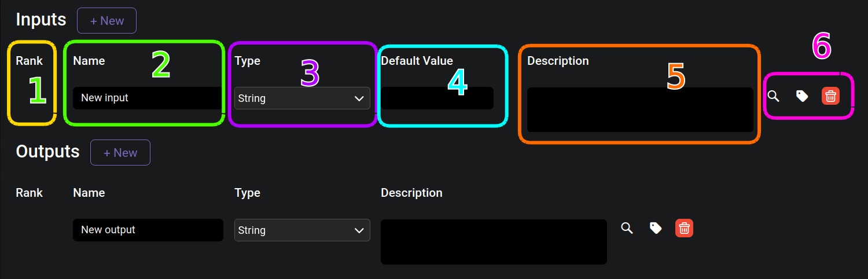The image size is (868, 279).
Task: Delete the New input row
Action: (x=830, y=96)
